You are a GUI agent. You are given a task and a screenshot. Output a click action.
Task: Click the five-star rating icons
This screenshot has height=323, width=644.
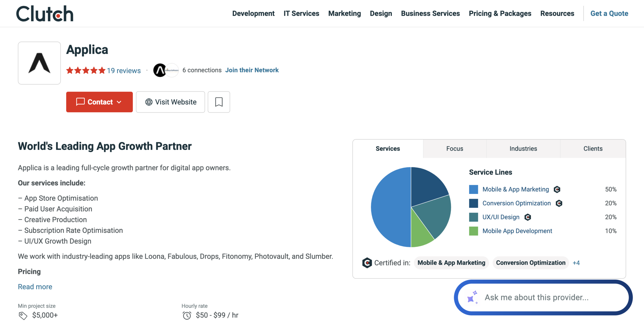coord(86,70)
